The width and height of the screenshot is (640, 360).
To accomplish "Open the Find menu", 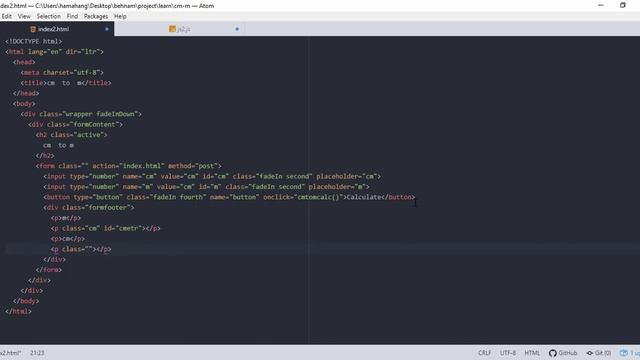I will pos(72,16).
